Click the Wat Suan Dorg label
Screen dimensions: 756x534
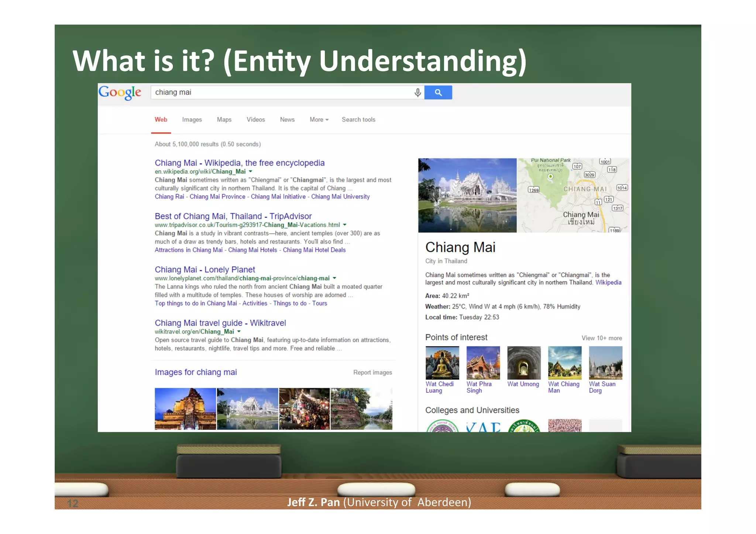click(602, 387)
